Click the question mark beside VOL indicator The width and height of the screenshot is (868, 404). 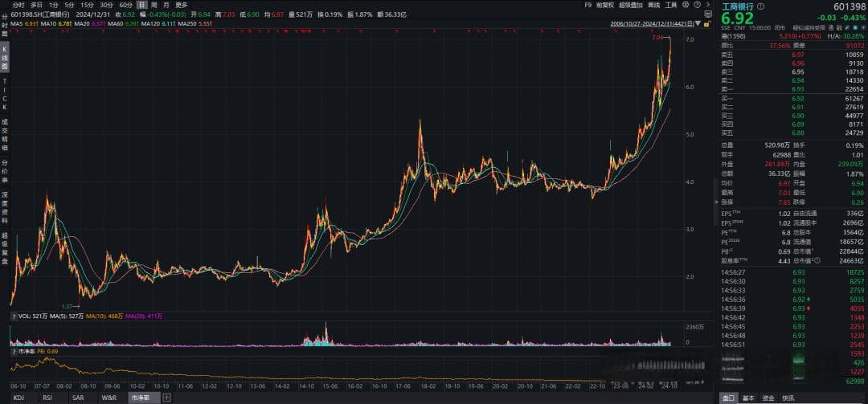pos(14,316)
